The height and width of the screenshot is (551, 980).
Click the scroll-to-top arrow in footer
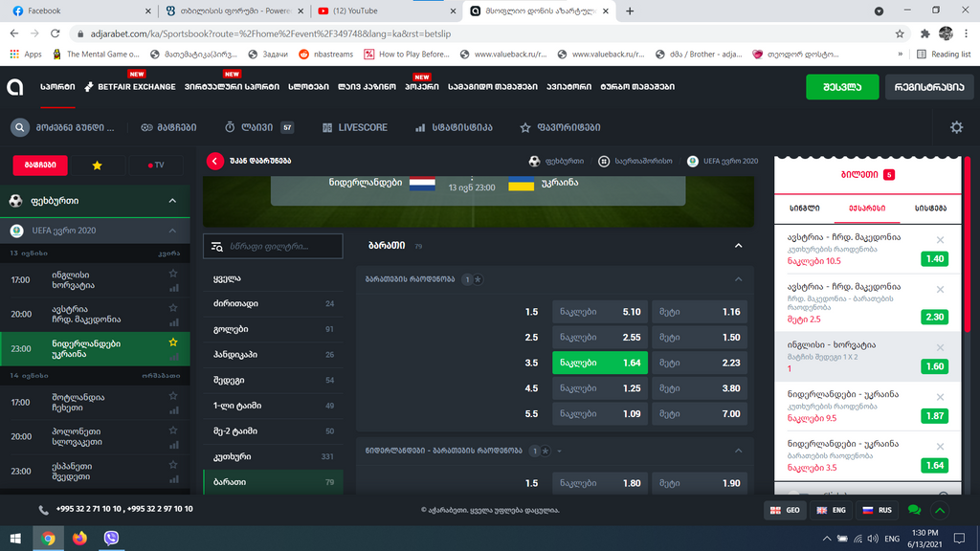pyautogui.click(x=940, y=511)
